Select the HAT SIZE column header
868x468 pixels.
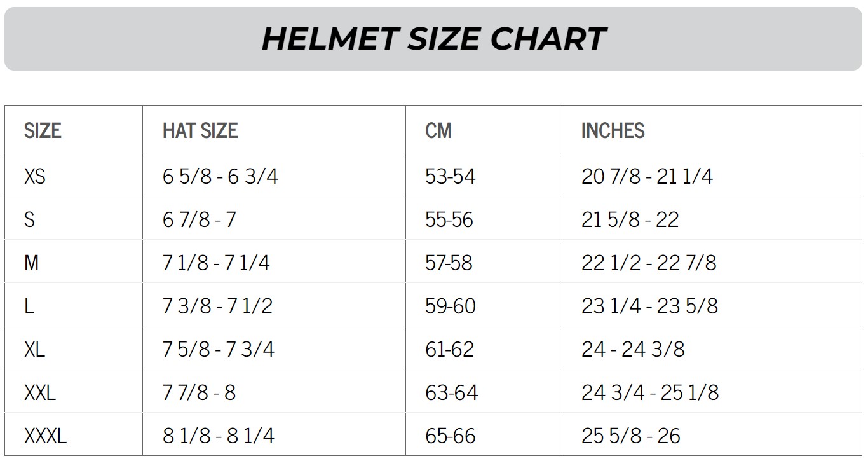[200, 131]
